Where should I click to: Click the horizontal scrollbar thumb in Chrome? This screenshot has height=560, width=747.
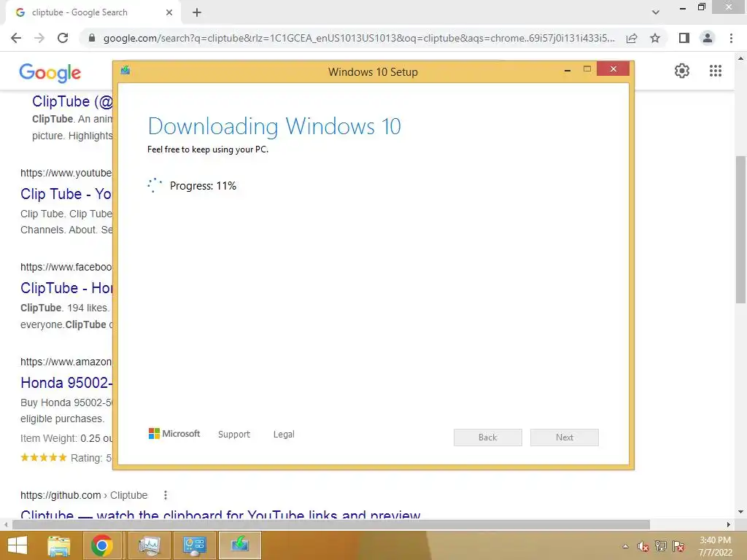click(330, 524)
